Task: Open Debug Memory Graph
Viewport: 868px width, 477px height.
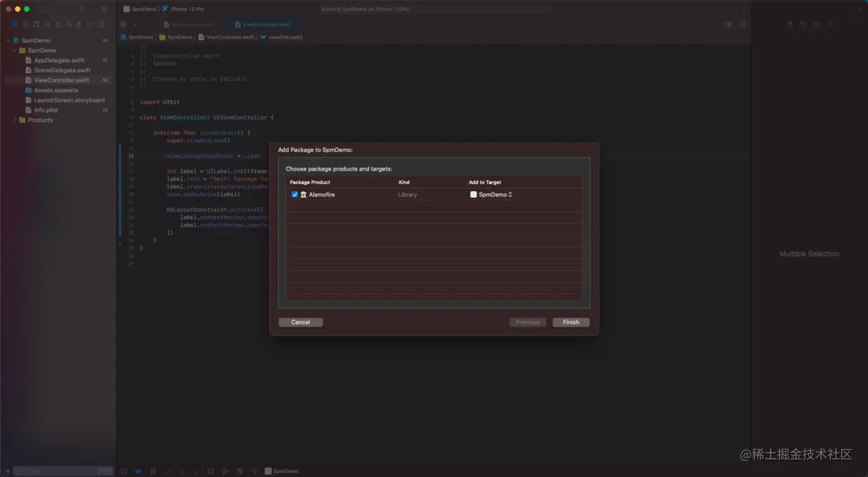Action: pyautogui.click(x=225, y=471)
